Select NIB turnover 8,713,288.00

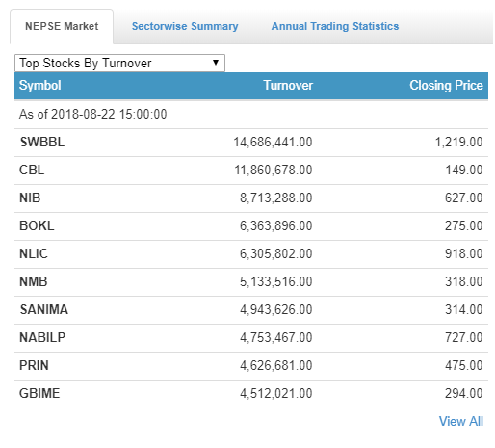click(276, 198)
